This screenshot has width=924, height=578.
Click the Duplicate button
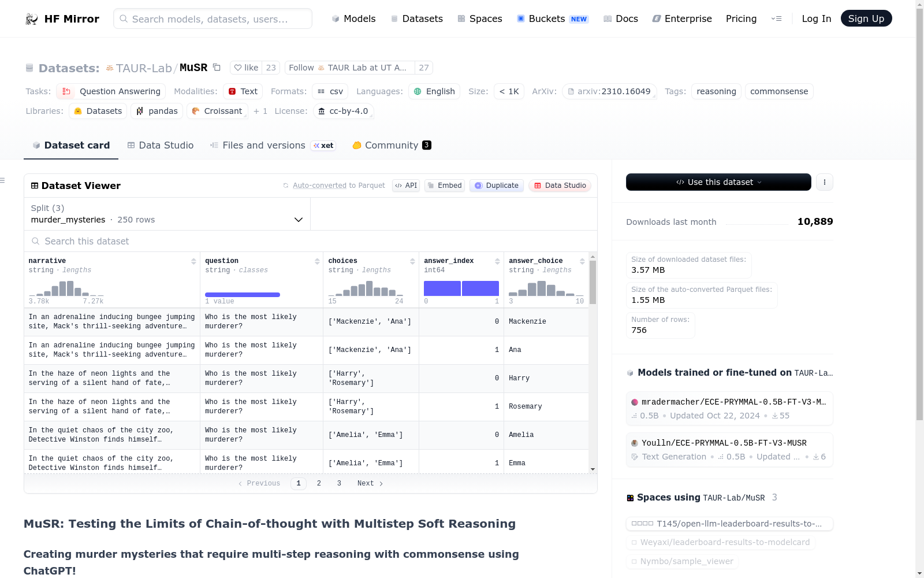coord(497,186)
